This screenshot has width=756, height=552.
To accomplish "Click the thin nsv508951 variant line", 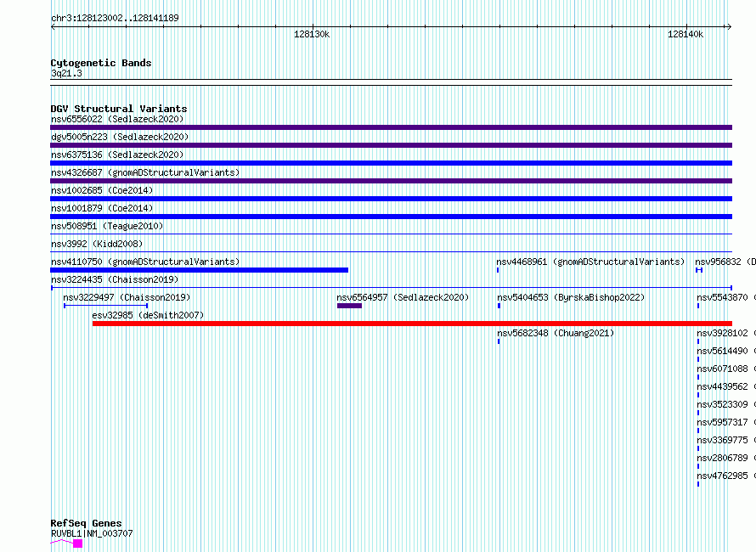I will pos(391,234).
